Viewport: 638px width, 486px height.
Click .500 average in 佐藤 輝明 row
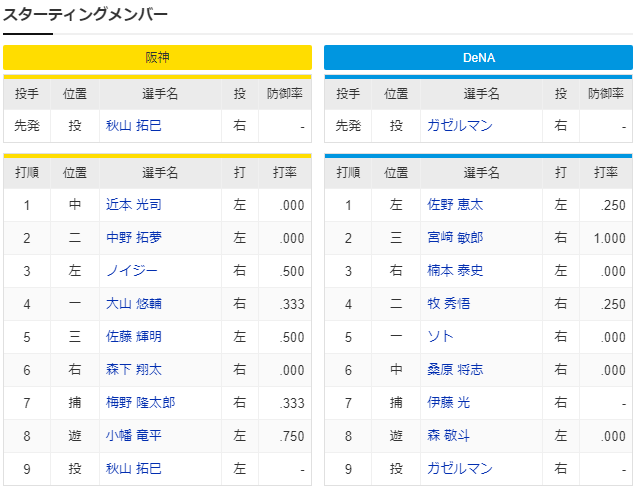coord(292,337)
